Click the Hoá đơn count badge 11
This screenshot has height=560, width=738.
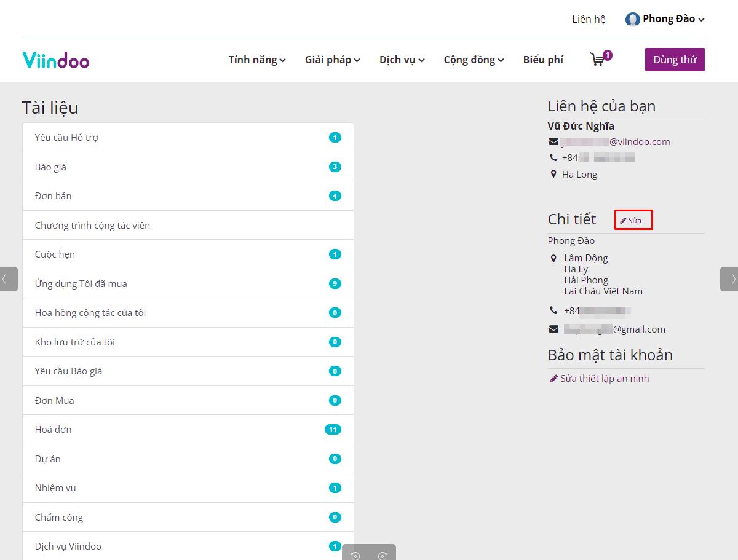(x=333, y=430)
